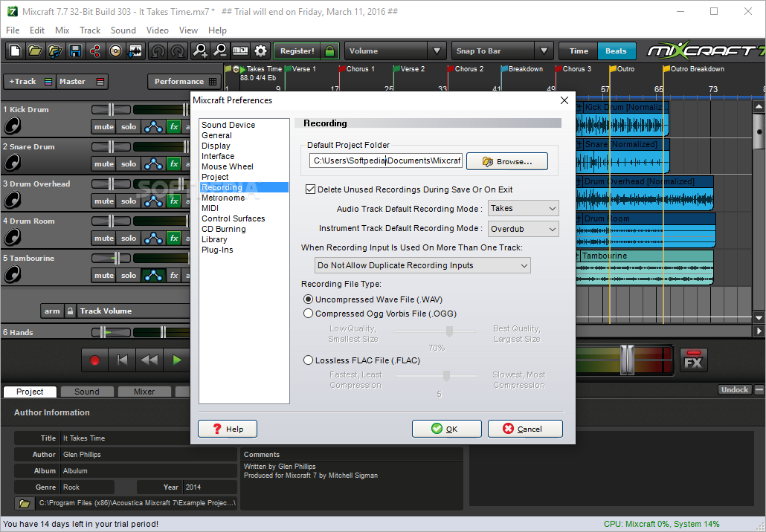This screenshot has height=532, width=766.
Task: Click the green padlock icon beside Register
Action: [329, 51]
